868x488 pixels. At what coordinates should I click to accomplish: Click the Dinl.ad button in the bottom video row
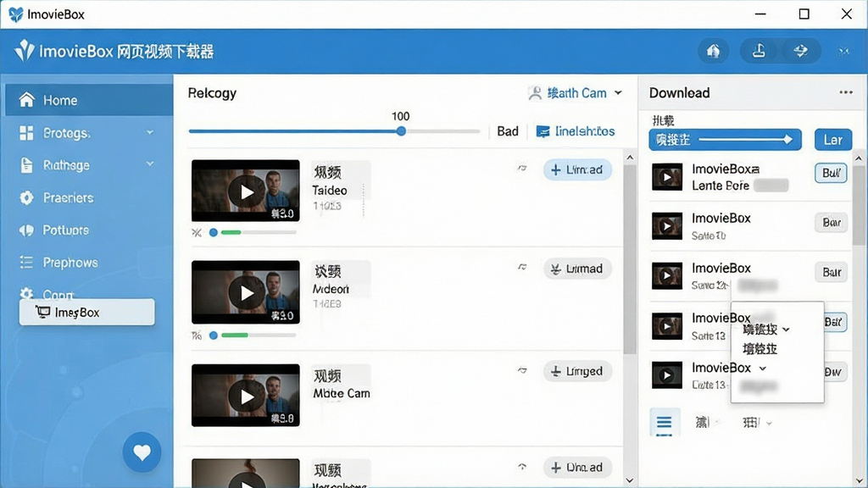(577, 468)
